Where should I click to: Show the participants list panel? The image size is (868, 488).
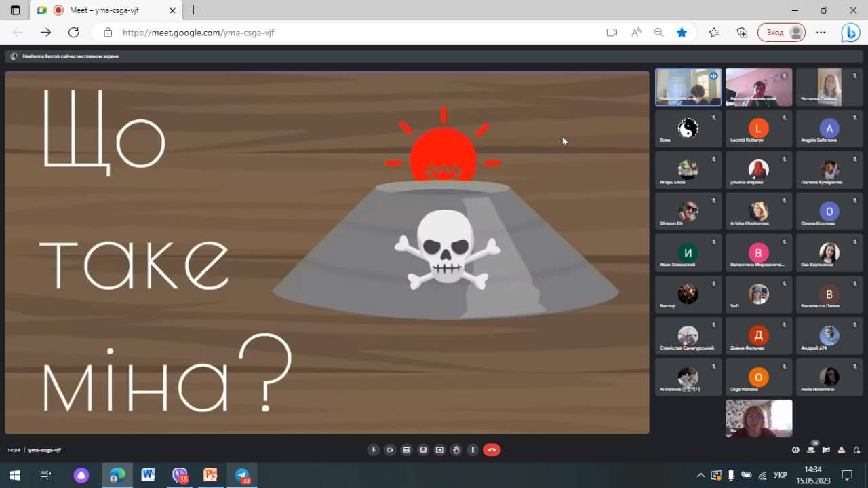pos(811,450)
